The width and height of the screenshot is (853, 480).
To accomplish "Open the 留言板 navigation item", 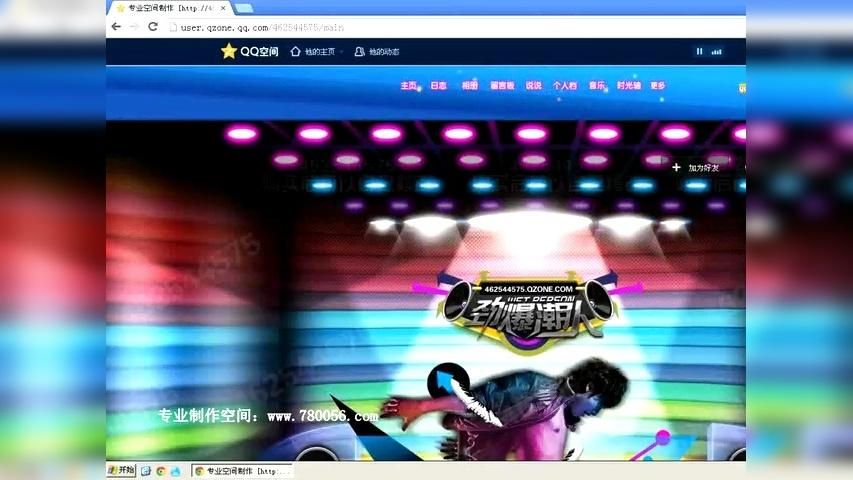I will pos(502,85).
